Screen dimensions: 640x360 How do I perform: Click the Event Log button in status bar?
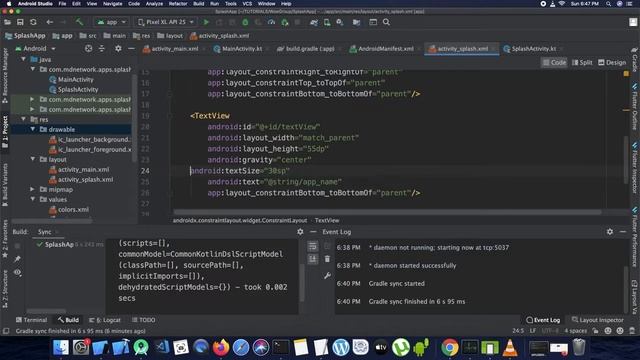(x=543, y=320)
